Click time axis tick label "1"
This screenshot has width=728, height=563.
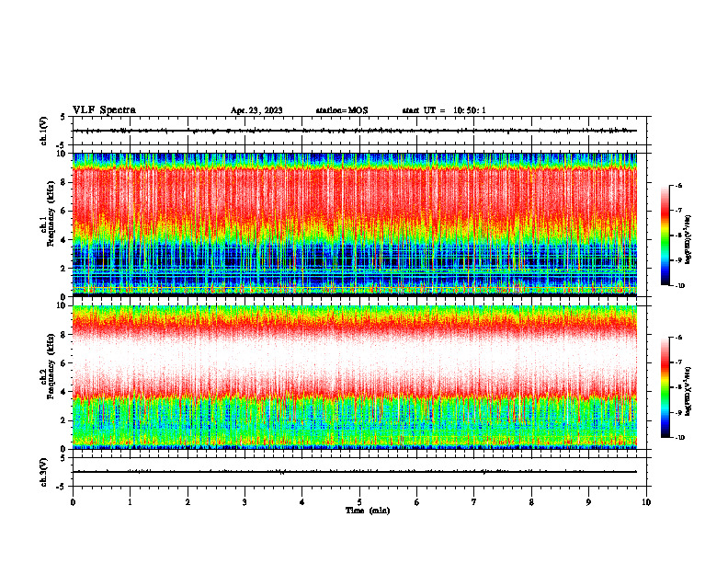click(130, 502)
